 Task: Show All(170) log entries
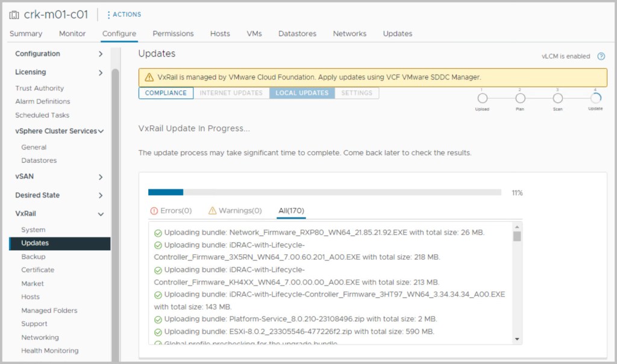(291, 211)
